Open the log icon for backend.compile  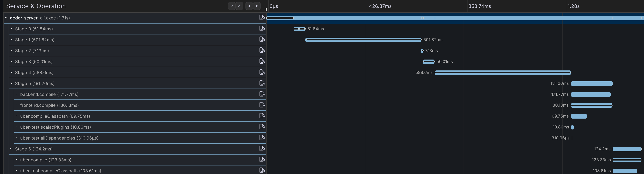tap(262, 94)
